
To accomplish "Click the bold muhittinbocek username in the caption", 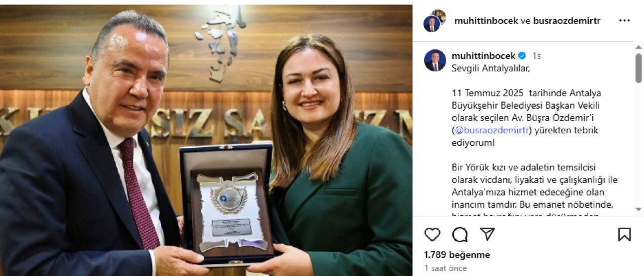I will pyautogui.click(x=484, y=56).
